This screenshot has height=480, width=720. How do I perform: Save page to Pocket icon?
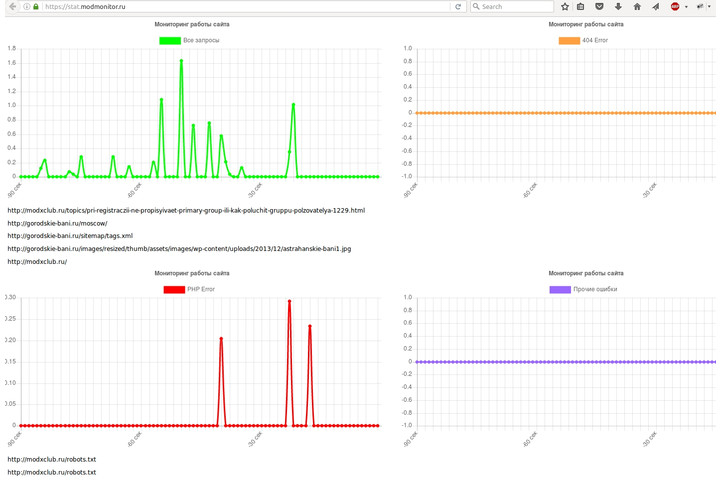click(599, 7)
